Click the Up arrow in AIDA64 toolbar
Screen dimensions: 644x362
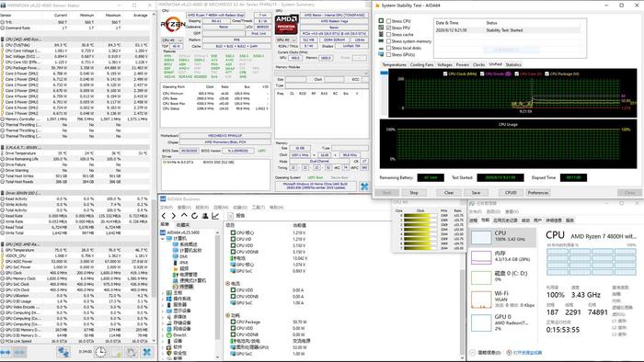[x=184, y=216]
